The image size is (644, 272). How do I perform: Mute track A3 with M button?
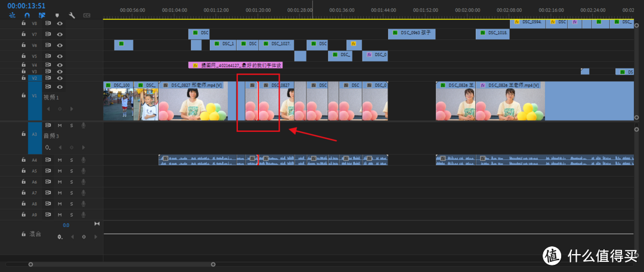pos(60,125)
